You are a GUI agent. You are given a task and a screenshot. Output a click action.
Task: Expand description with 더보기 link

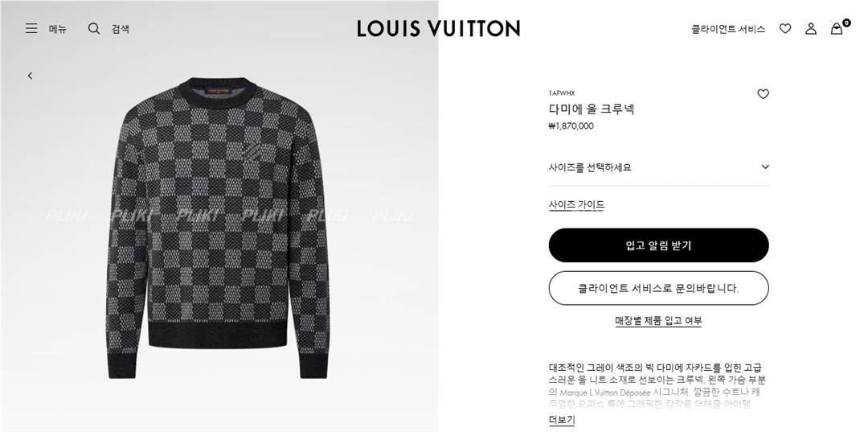pyautogui.click(x=561, y=420)
